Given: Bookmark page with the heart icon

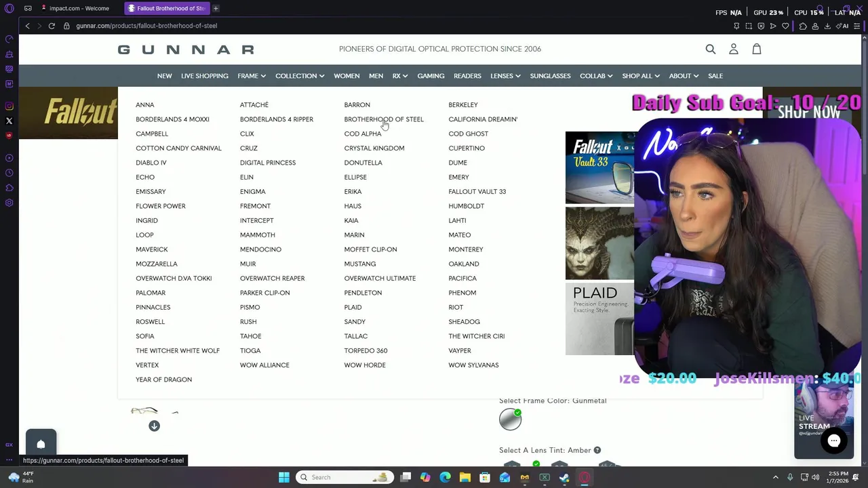Looking at the screenshot, I should (785, 26).
